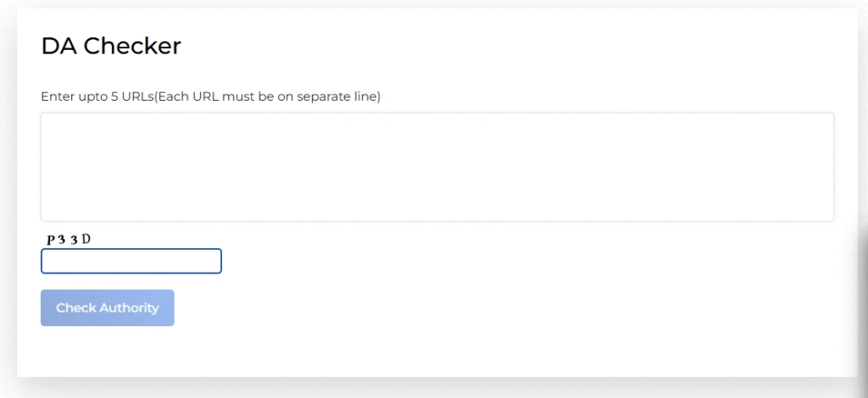Click the blue-outlined captcha answer field
868x398 pixels.
[131, 261]
